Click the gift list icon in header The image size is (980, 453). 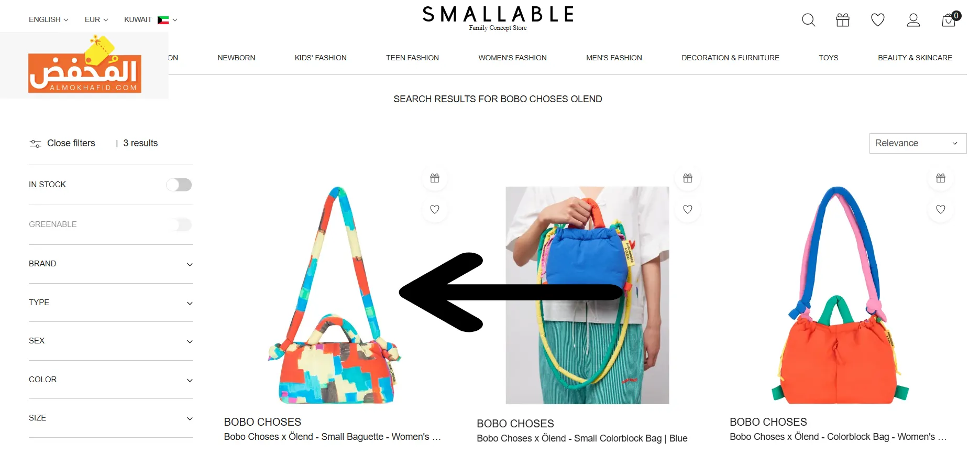pos(843,20)
